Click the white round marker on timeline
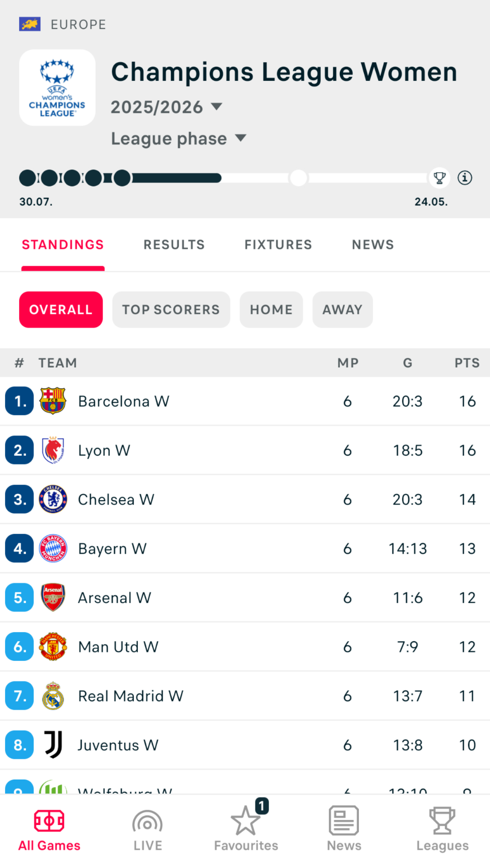The image size is (490, 868). (299, 178)
